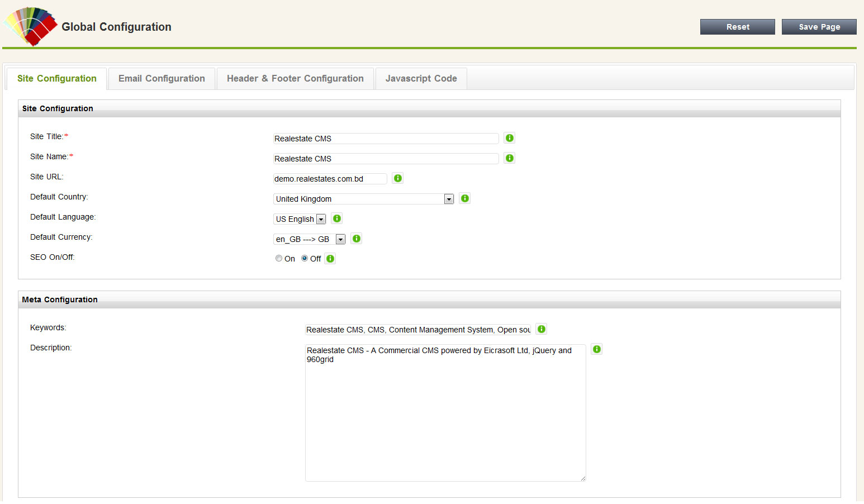864x504 pixels.
Task: Click the Global Configuration color fan logo
Action: [x=31, y=26]
